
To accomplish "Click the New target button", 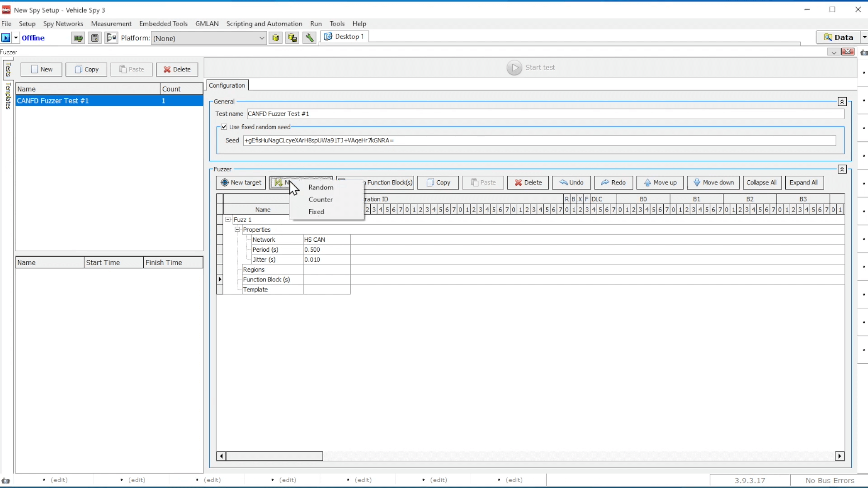I will [x=241, y=183].
